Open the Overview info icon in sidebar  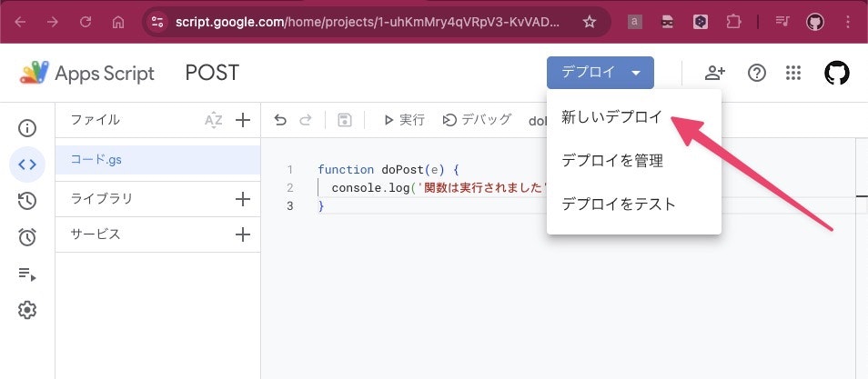[27, 128]
